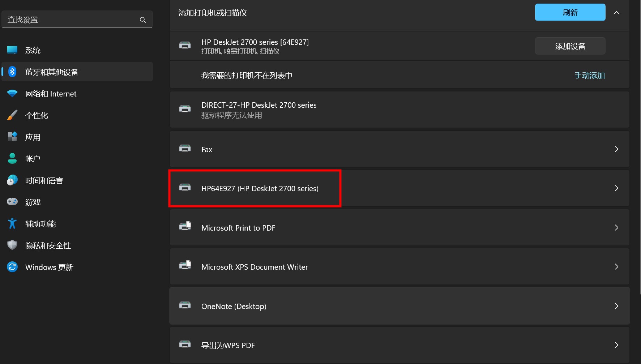Open 帐户 settings page
The width and height of the screenshot is (641, 364).
(x=77, y=158)
